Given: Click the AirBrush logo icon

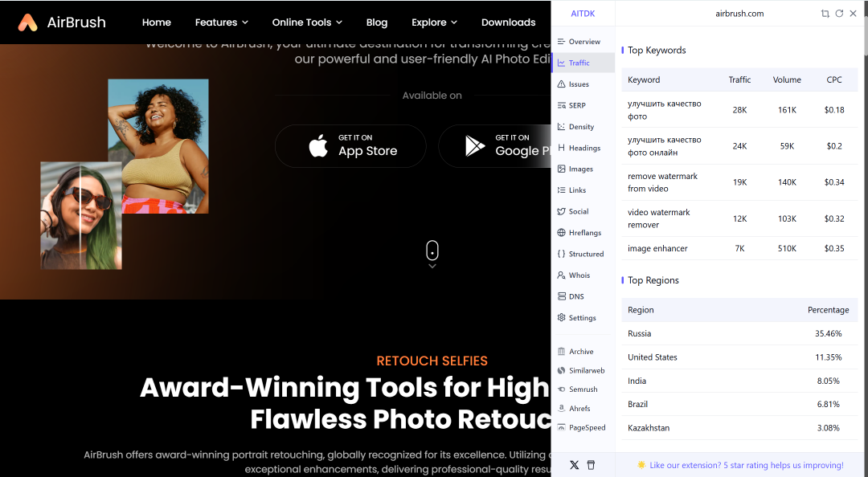Looking at the screenshot, I should 27,22.
